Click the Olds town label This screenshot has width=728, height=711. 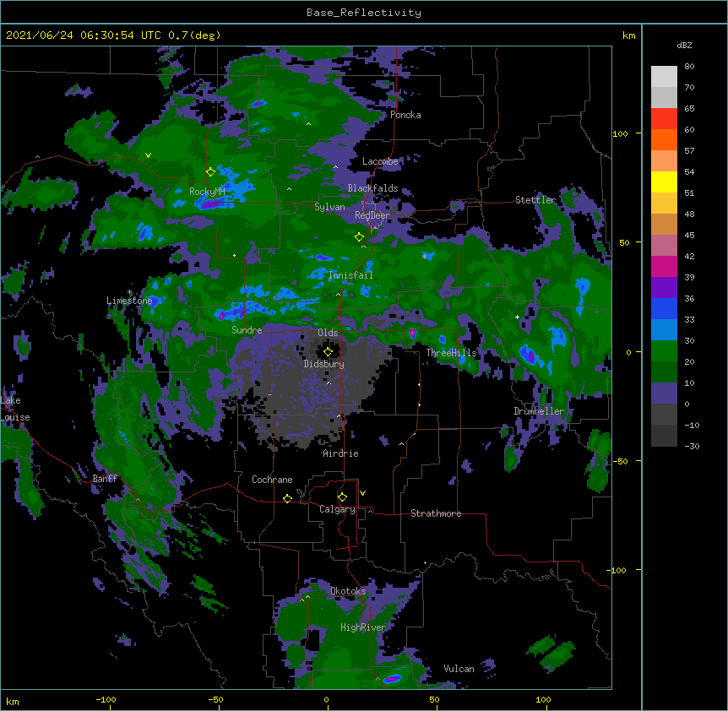point(328,333)
